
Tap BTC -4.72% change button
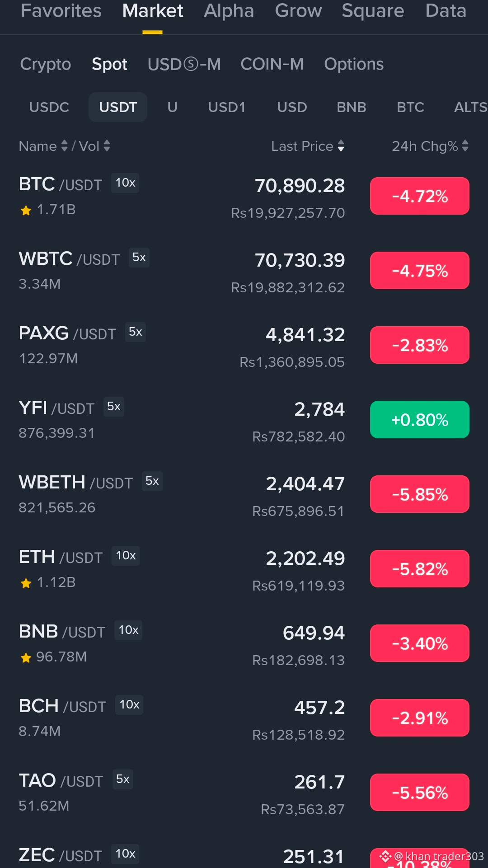[420, 196]
